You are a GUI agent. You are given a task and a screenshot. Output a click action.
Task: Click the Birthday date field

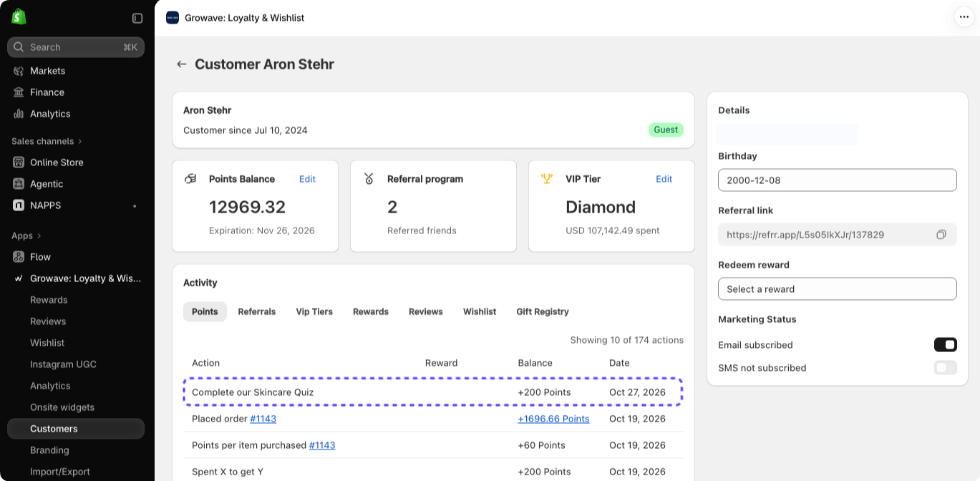click(x=838, y=180)
